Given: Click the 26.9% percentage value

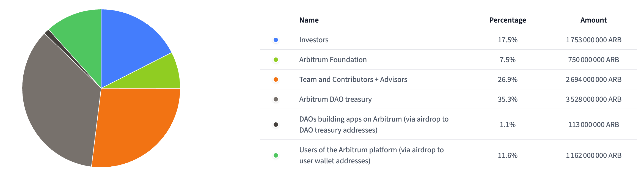Looking at the screenshot, I should point(507,79).
